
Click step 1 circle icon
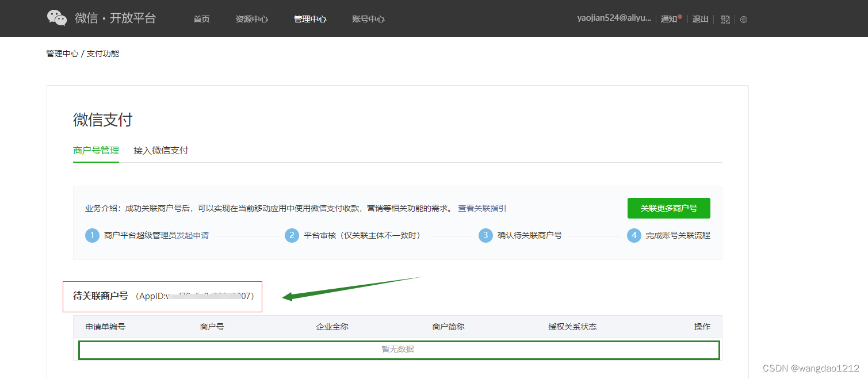pos(93,235)
